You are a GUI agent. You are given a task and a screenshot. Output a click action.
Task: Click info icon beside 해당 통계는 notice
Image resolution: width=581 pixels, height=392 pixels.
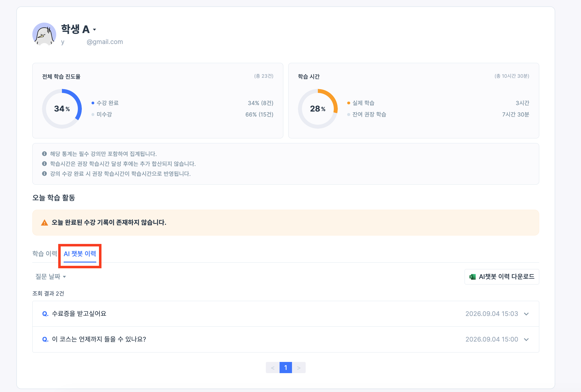(44, 154)
